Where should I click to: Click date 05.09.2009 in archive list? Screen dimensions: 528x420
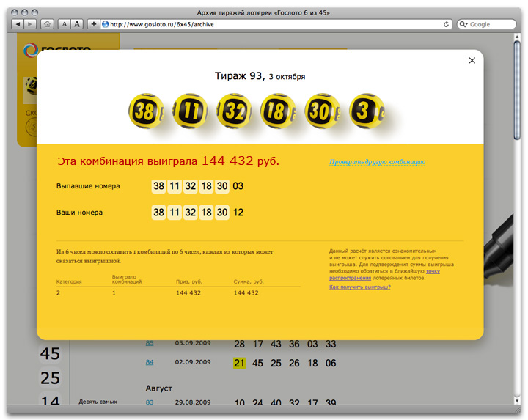(x=193, y=343)
